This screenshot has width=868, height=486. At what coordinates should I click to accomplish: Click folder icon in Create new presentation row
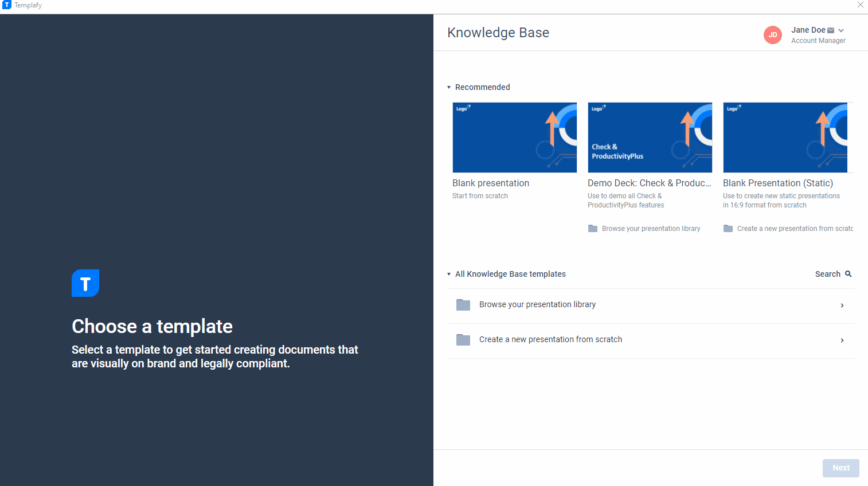click(463, 340)
